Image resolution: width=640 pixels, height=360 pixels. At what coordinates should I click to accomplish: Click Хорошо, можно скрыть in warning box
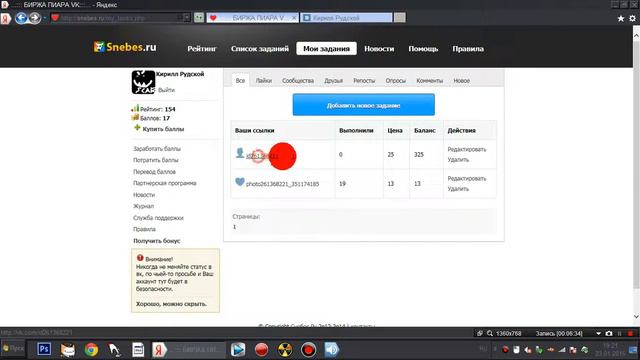point(171,304)
